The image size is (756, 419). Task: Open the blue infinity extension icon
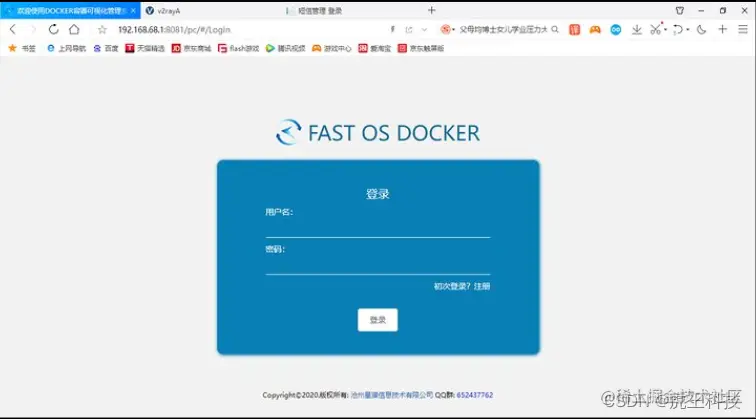click(616, 30)
